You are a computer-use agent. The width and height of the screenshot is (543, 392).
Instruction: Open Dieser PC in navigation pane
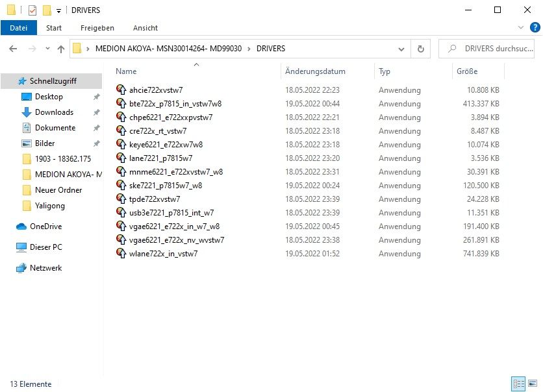tap(45, 247)
